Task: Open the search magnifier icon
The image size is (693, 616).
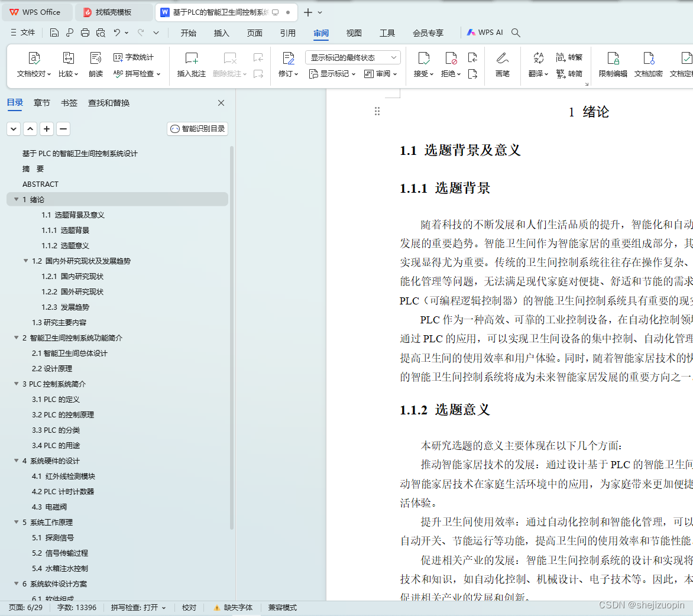Action: [x=516, y=33]
